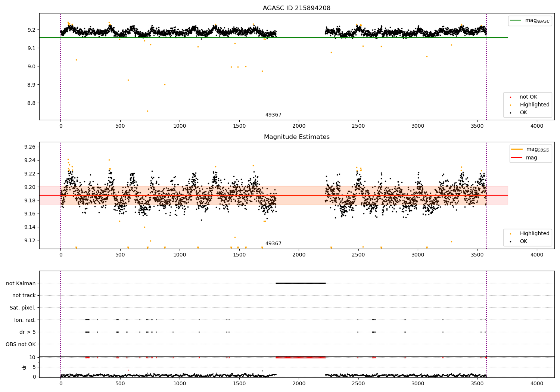Click the 3000 x-tick under middle plot
Viewport: 560px width, 392px height.
418,255
